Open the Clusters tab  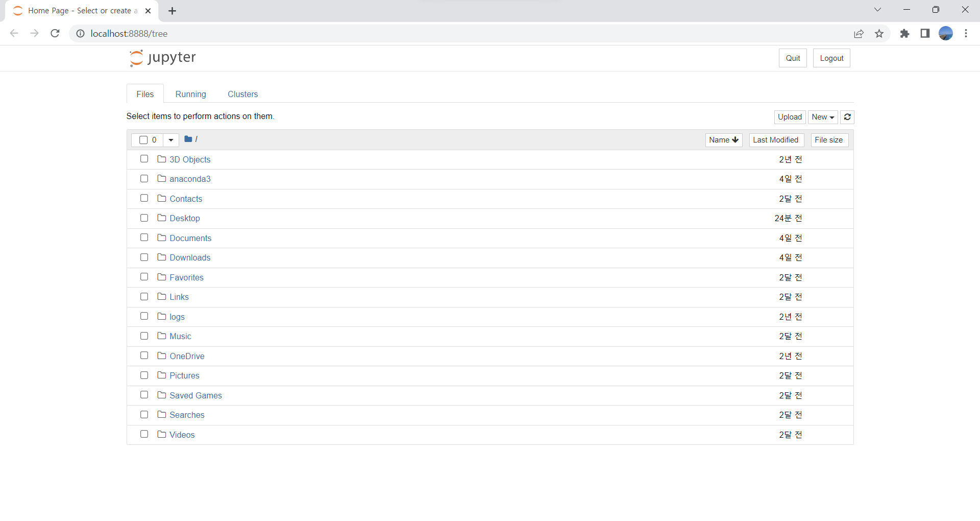[x=242, y=94]
